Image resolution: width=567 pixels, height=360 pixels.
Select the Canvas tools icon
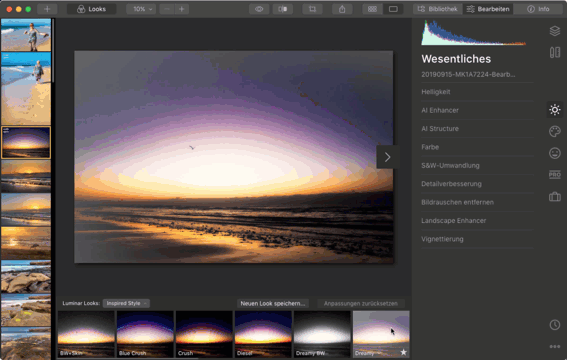click(x=555, y=52)
